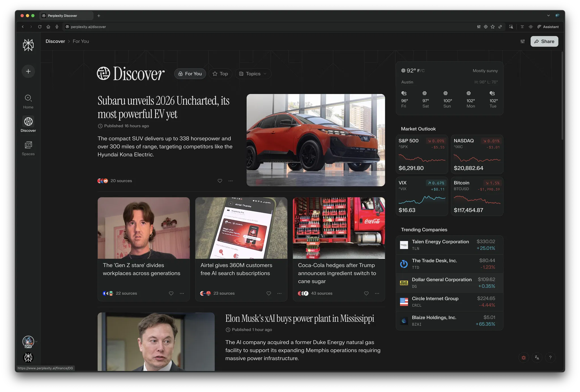View 43 sources on Coca-Cola card
This screenshot has width=580, height=392.
click(x=315, y=293)
